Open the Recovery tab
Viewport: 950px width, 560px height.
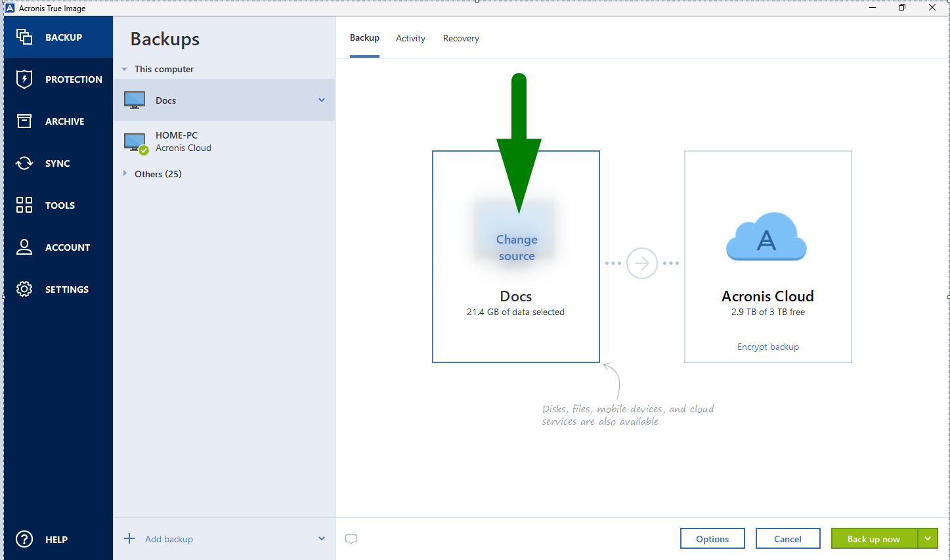[461, 38]
